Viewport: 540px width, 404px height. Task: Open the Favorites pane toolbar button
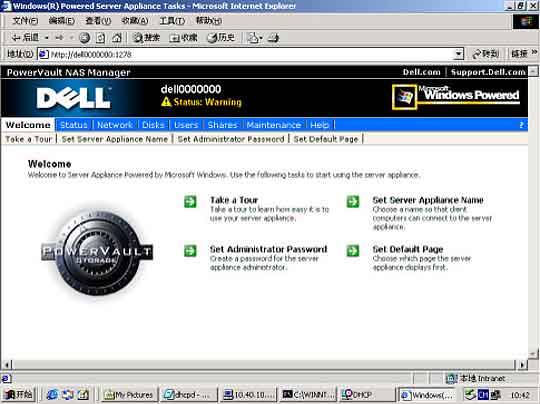click(183, 38)
